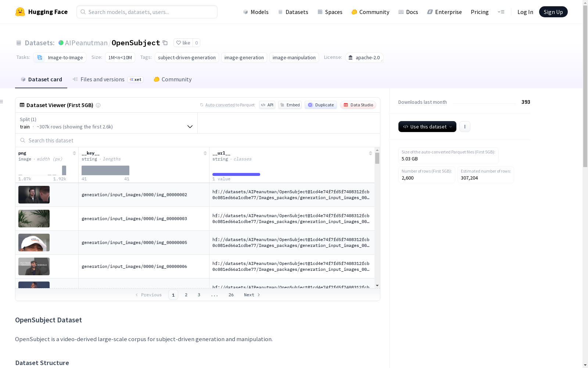Go to page 3 of the viewer

[x=199, y=295]
